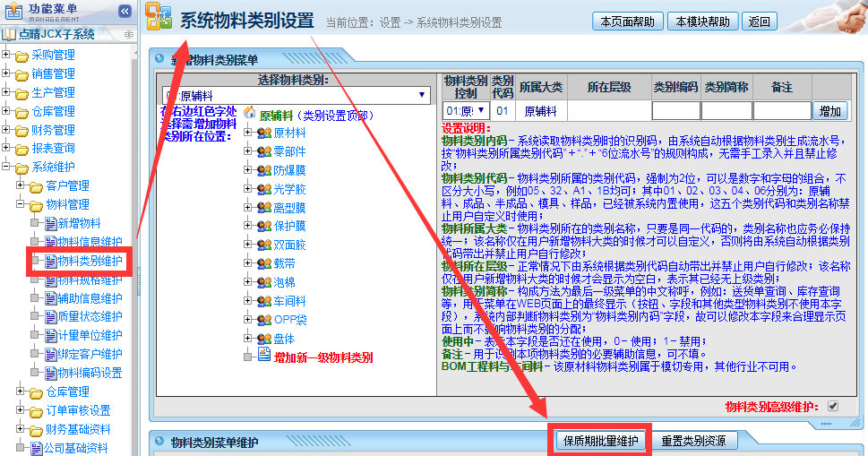The height and width of the screenshot is (456, 868).
Task: Click the 保质期批量维护 button
Action: click(x=601, y=441)
